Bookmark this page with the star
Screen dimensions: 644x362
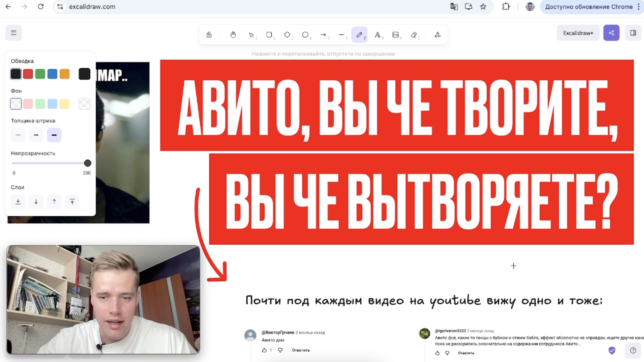483,7
